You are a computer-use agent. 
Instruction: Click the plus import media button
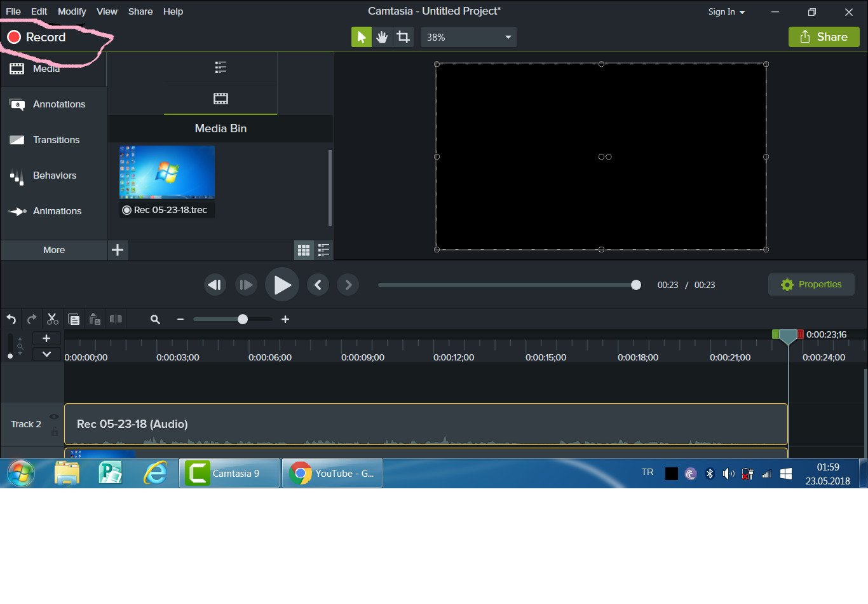point(118,250)
